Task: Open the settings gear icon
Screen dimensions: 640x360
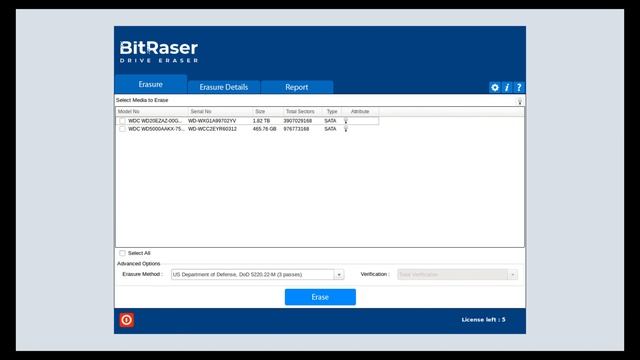Action: click(x=495, y=87)
